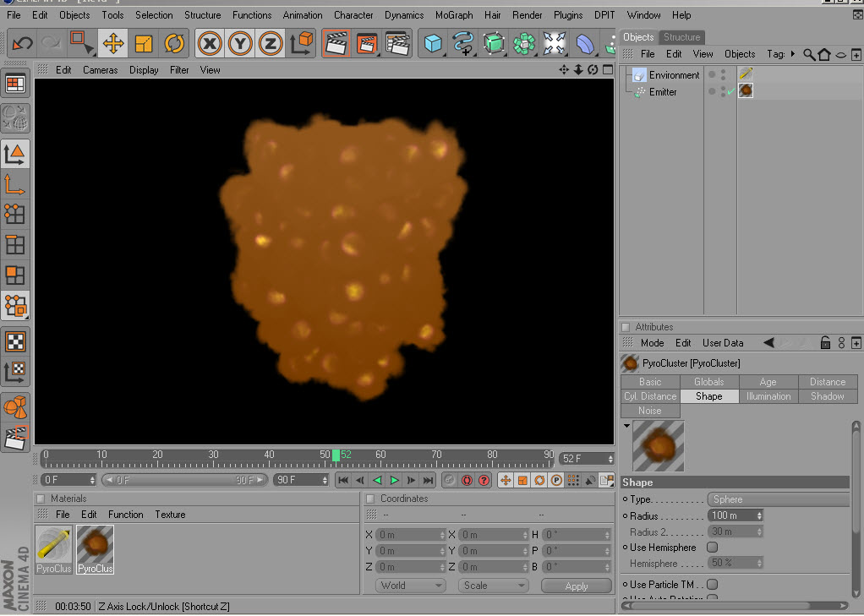Click the Undo arrow icon

point(23,43)
